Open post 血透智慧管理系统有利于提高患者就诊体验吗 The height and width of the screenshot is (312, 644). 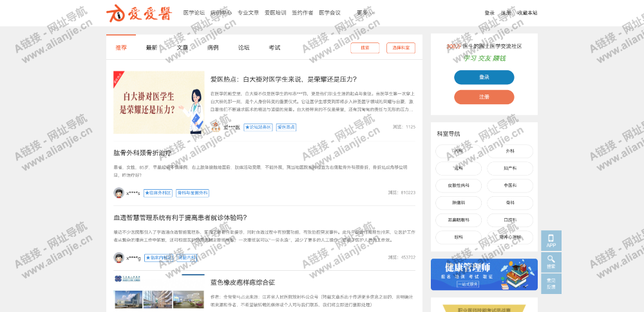(180, 217)
